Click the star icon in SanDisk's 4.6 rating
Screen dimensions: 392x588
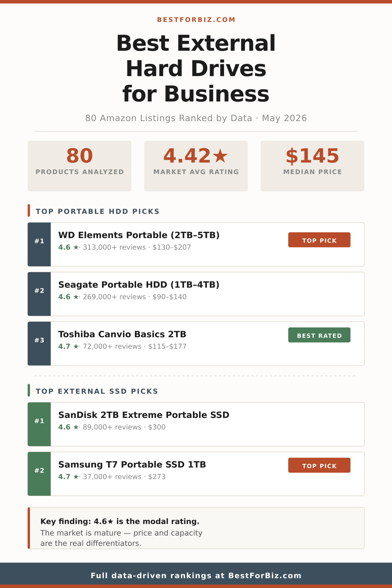point(76,427)
